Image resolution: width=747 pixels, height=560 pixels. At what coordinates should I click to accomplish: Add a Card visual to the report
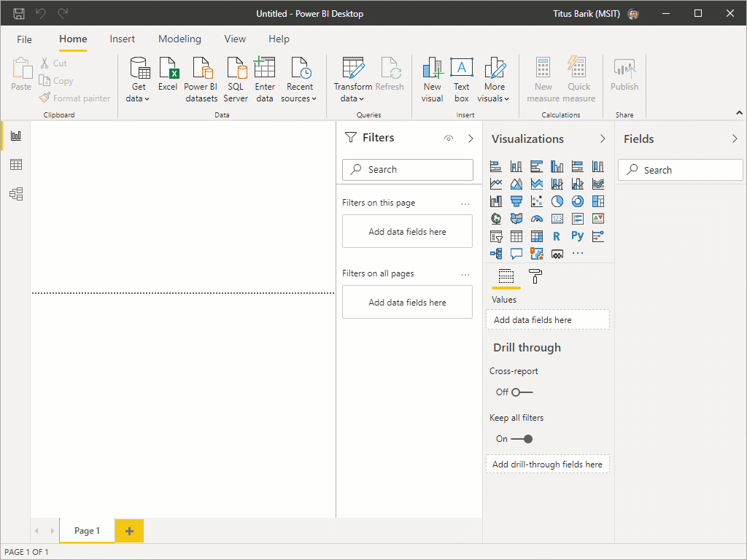[x=557, y=218]
